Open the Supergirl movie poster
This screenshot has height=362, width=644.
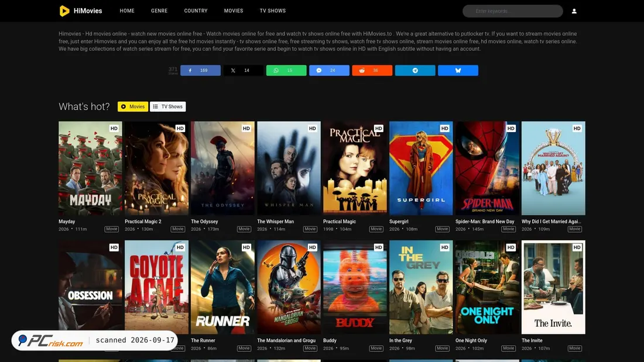pyautogui.click(x=421, y=168)
